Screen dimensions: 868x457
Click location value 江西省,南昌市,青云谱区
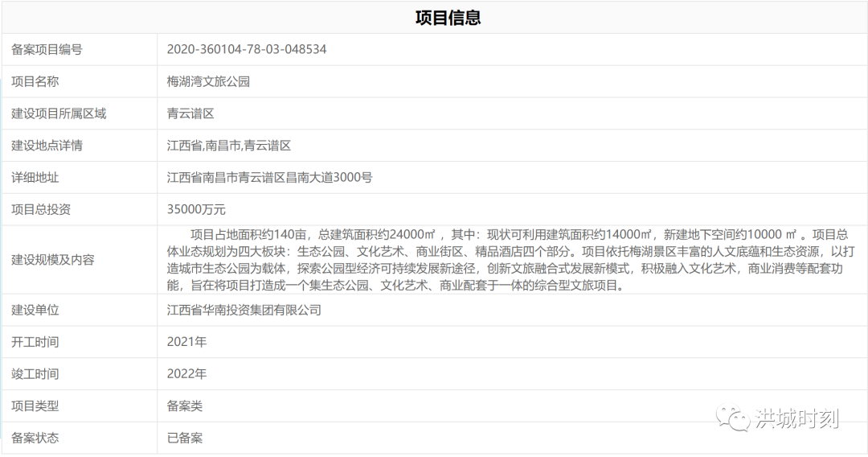click(x=229, y=146)
